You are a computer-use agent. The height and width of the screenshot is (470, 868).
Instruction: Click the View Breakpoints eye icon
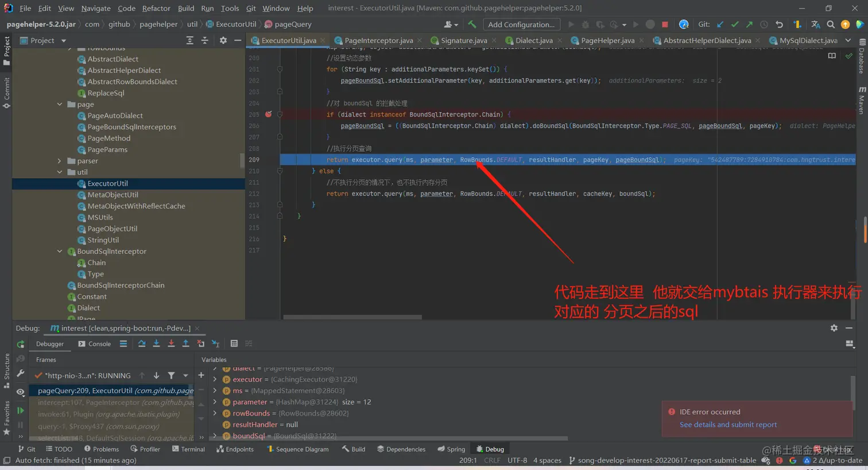[21, 392]
